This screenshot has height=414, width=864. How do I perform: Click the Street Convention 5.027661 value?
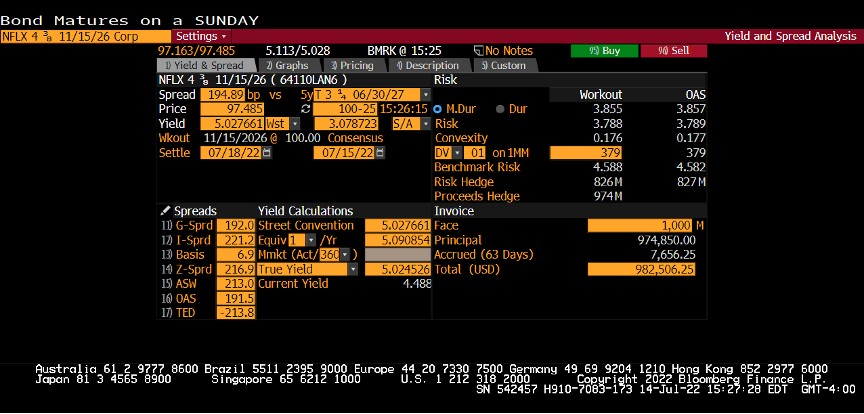coord(397,225)
